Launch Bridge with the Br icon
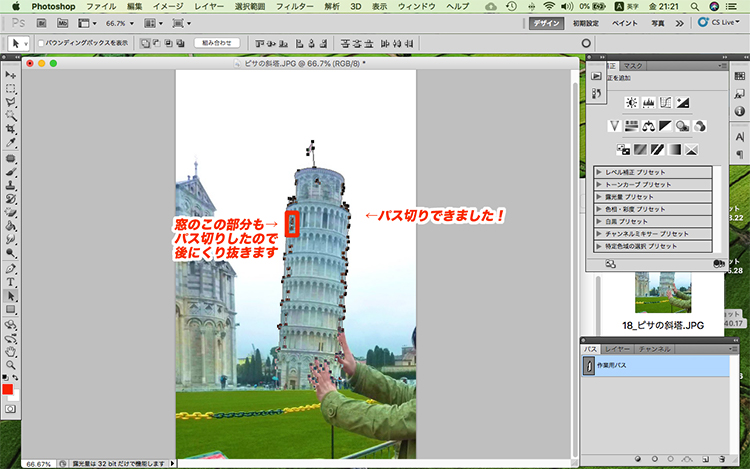 click(42, 23)
